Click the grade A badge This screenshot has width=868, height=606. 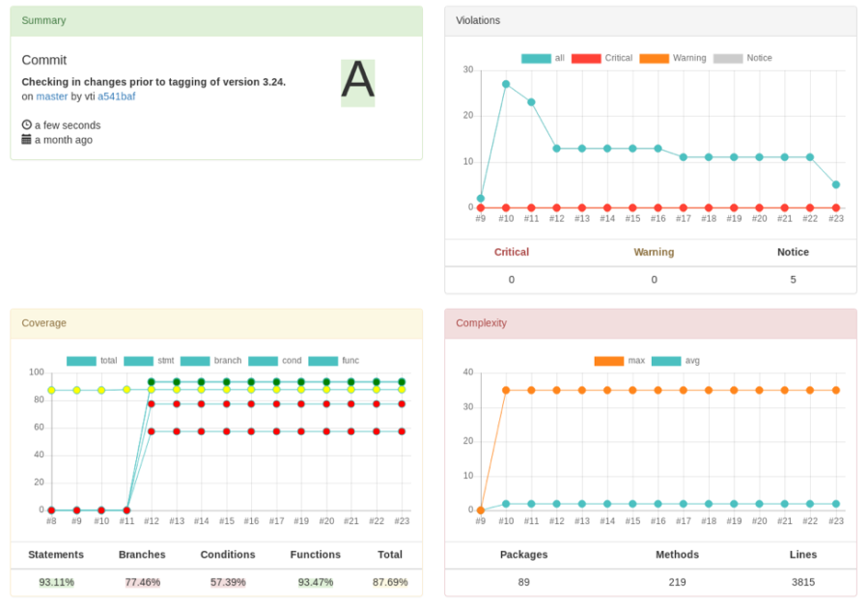click(x=357, y=82)
